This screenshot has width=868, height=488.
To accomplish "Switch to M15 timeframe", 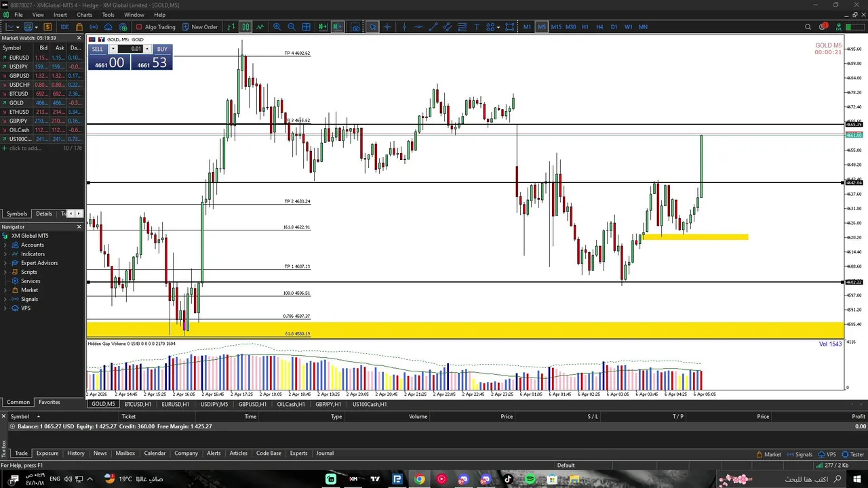I will click(x=556, y=27).
